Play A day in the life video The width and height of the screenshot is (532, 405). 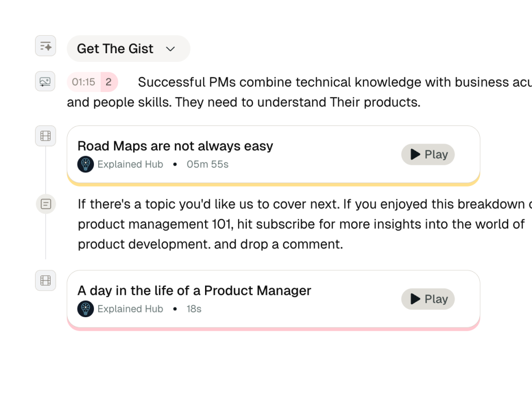(428, 299)
